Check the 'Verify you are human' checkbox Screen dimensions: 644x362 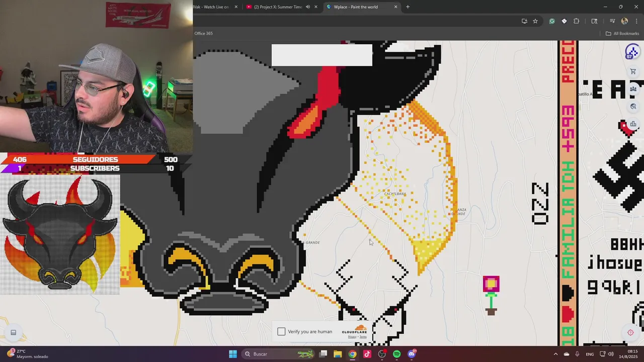281,331
